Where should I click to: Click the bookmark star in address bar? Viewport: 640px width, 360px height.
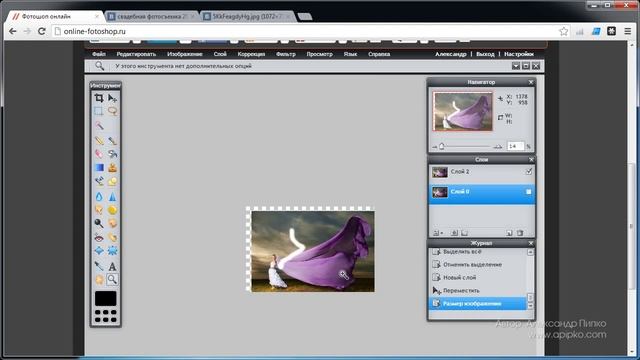[x=563, y=31]
